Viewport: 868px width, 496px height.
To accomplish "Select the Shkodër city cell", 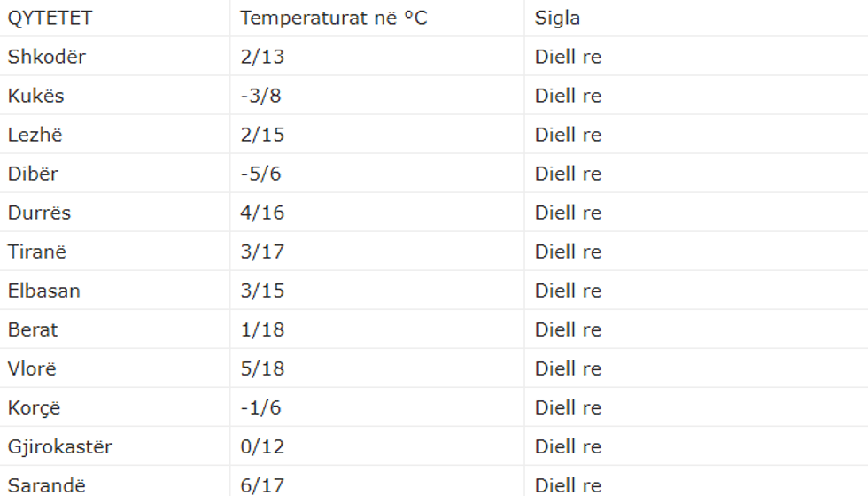I will click(x=47, y=57).
